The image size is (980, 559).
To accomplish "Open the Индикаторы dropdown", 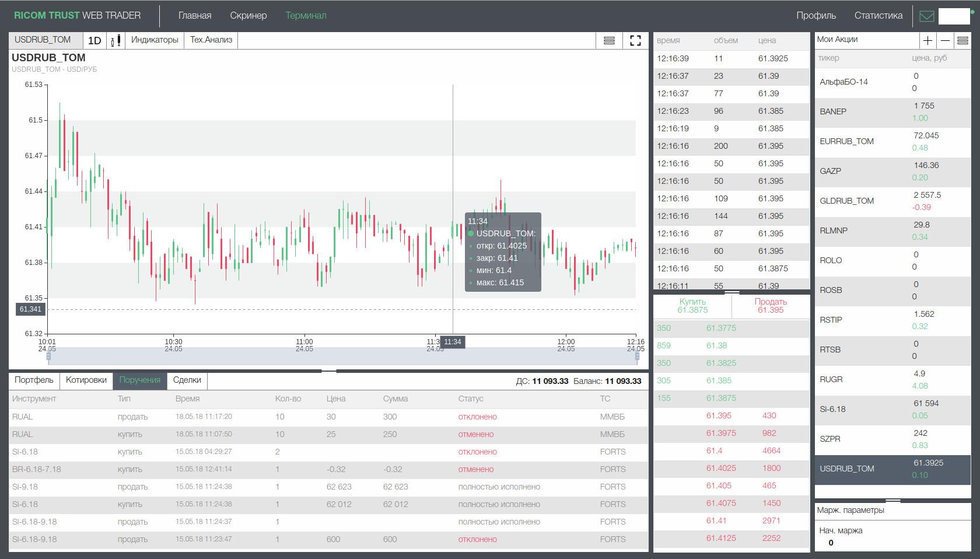I will point(154,40).
